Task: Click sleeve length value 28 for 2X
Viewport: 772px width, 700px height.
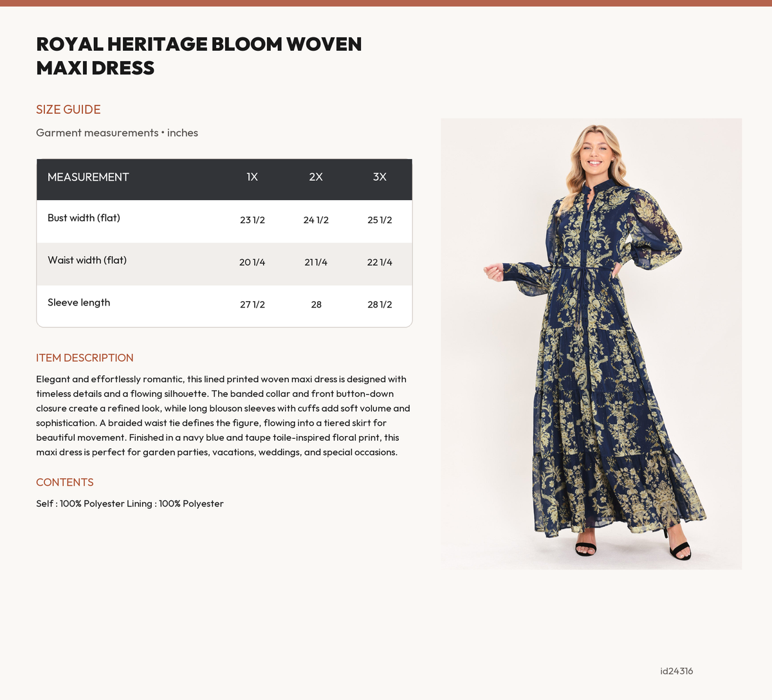Action: [x=316, y=304]
